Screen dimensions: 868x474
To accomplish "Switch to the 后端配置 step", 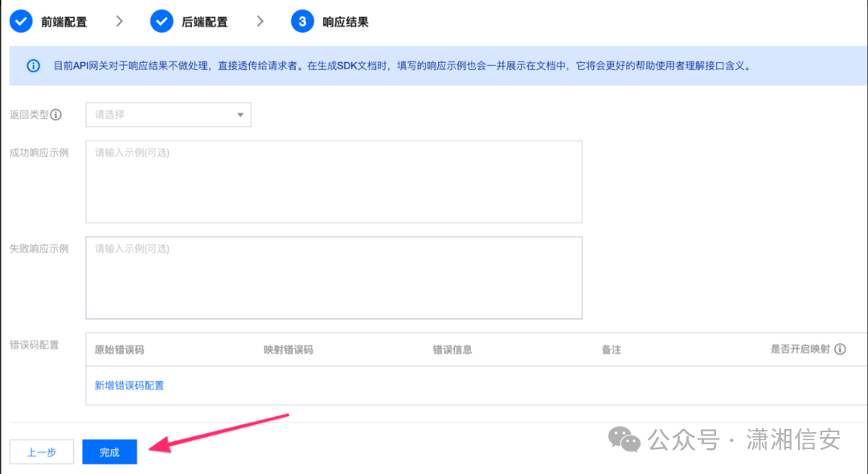I will 206,21.
